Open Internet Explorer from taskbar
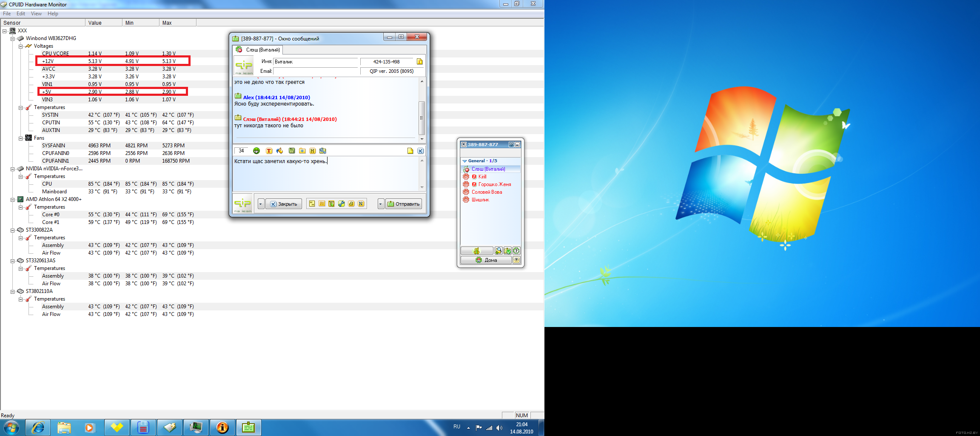This screenshot has width=980, height=436. tap(38, 427)
